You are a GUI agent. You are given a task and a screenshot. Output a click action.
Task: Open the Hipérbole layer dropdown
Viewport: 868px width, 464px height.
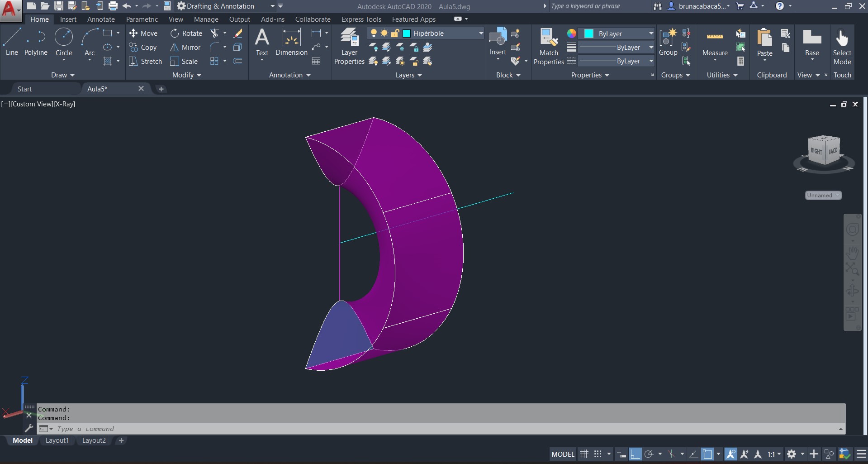481,33
